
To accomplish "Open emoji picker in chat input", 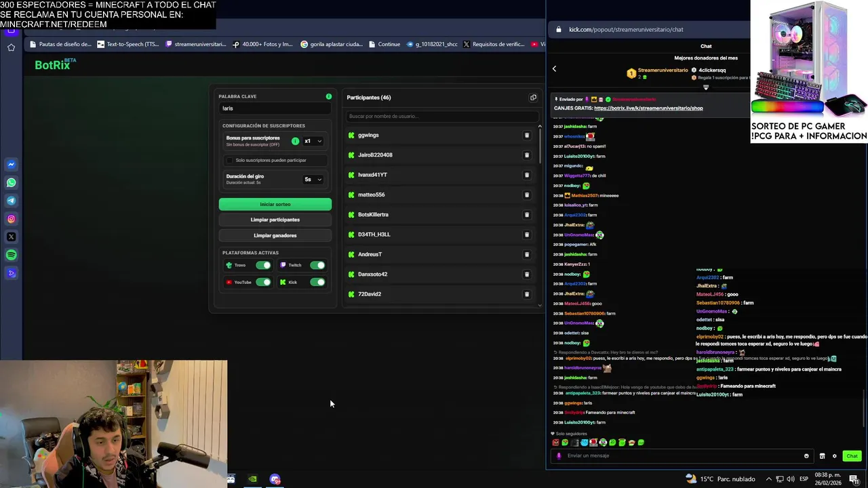I will pos(806,455).
